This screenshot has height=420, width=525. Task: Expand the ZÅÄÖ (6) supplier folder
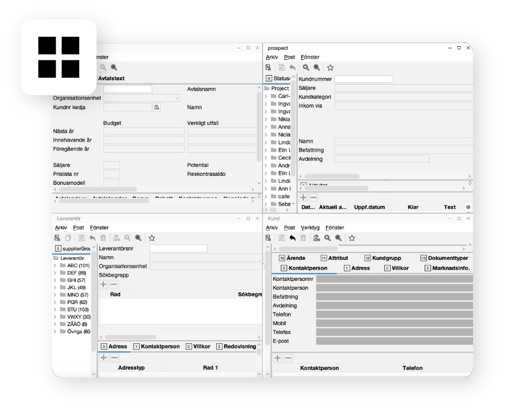(55, 324)
